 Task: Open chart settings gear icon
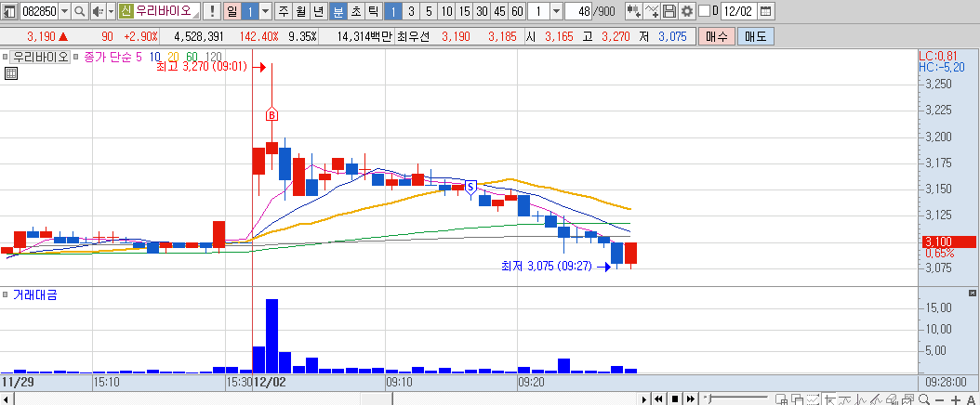point(687,11)
